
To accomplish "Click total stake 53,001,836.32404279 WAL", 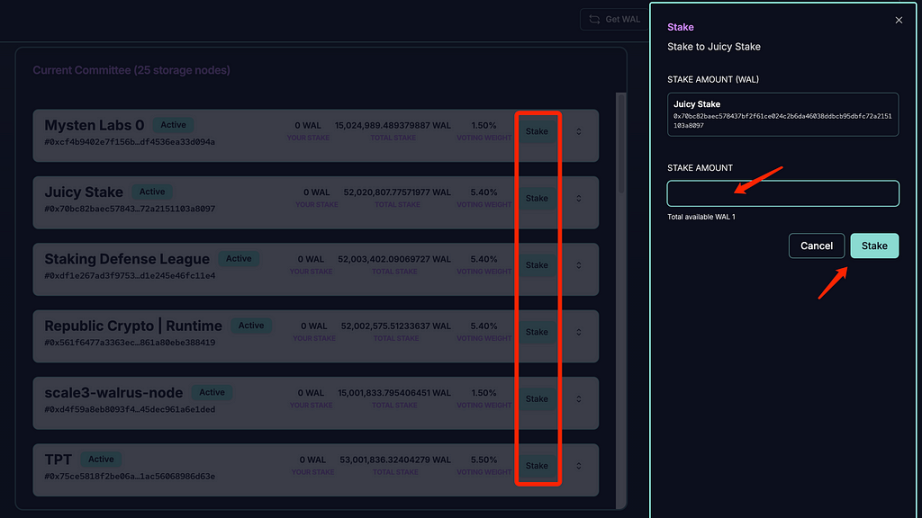I will (x=395, y=460).
